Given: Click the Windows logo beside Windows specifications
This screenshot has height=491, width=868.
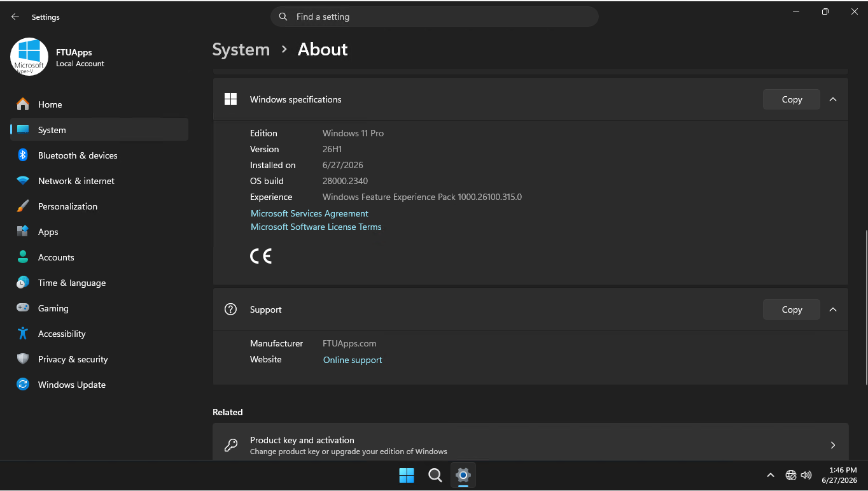Looking at the screenshot, I should point(230,99).
